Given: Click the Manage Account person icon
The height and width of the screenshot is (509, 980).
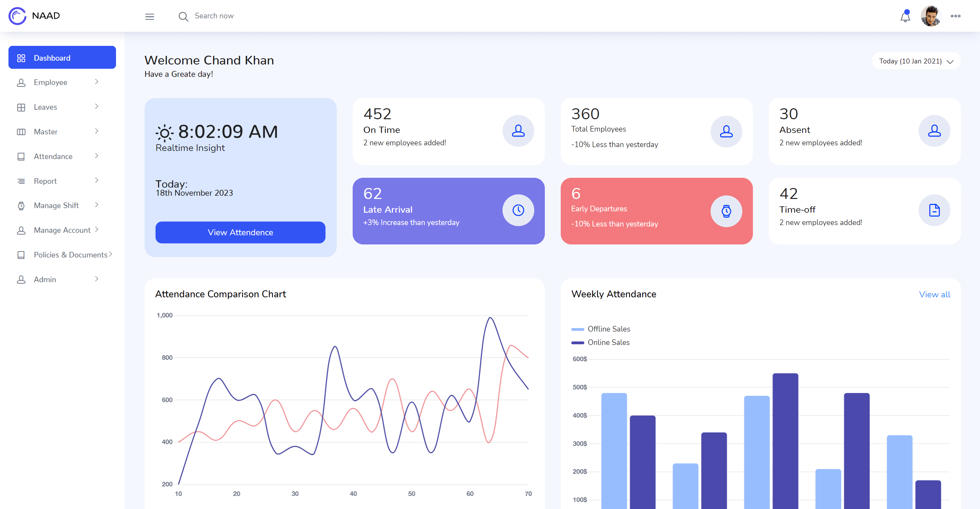Looking at the screenshot, I should point(21,230).
